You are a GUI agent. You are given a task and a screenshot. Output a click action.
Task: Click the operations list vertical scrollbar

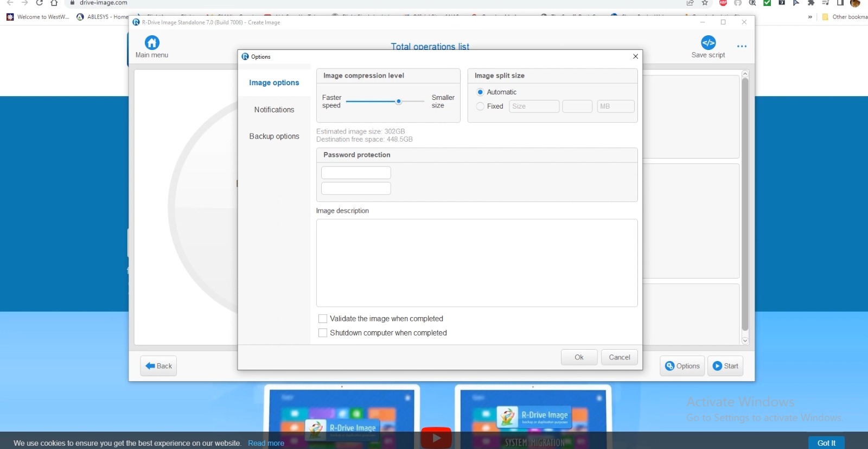[x=745, y=205]
